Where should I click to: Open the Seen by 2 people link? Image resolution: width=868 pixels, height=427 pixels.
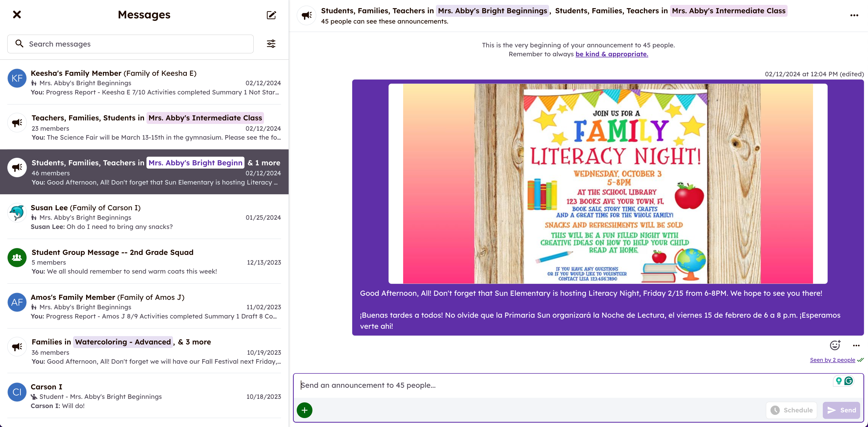click(x=832, y=360)
